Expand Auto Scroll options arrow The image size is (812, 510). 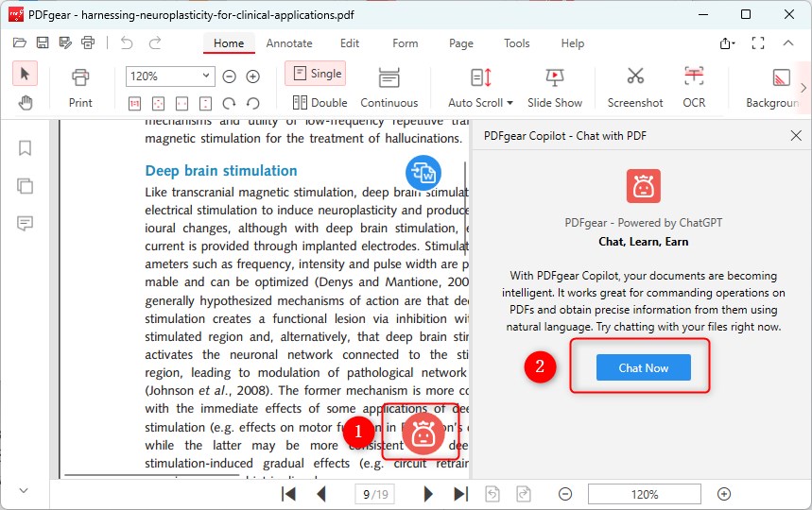pyautogui.click(x=510, y=103)
